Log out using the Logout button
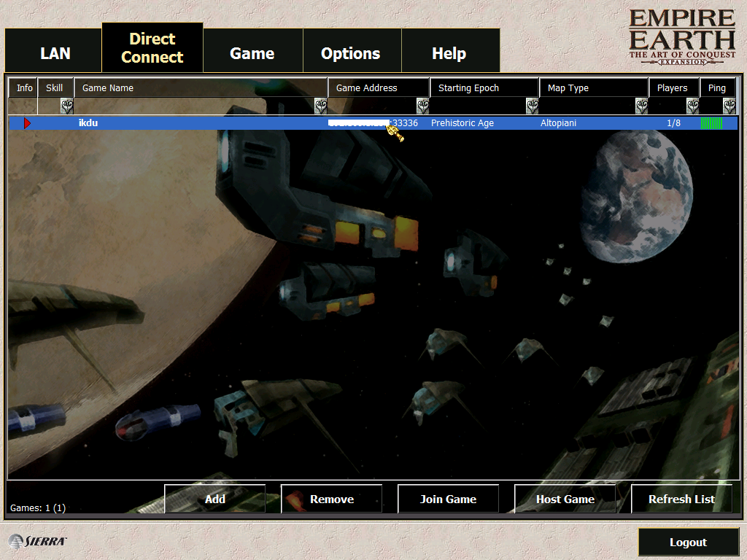 (688, 542)
